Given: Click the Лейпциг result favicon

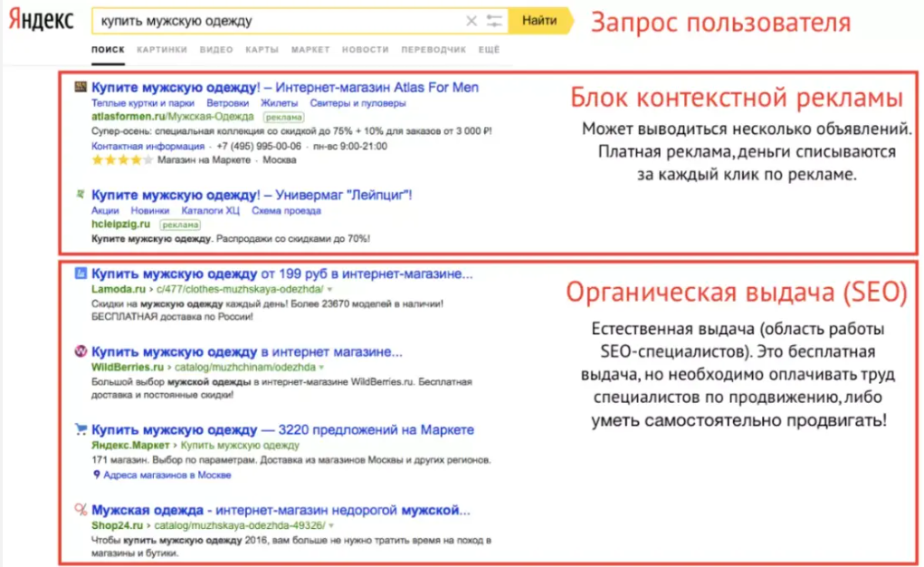Looking at the screenshot, I should click(81, 194).
